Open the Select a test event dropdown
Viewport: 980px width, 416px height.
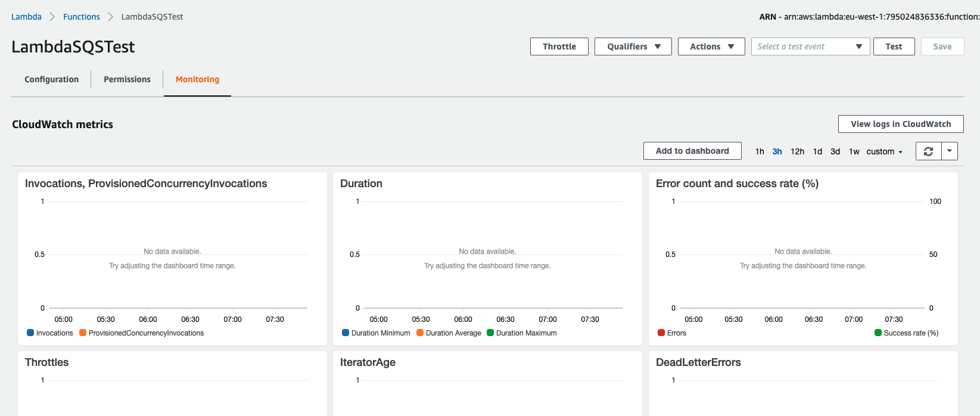coord(810,46)
